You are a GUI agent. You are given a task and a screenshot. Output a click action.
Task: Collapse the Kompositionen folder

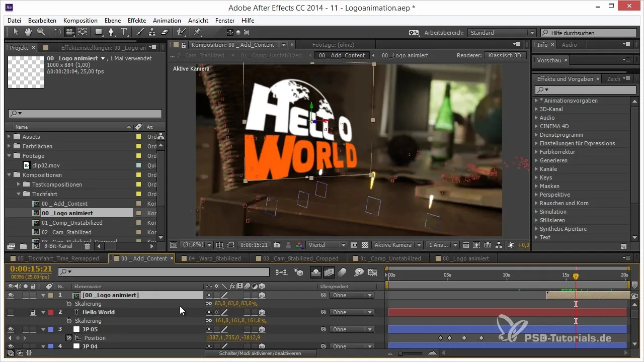click(9, 175)
